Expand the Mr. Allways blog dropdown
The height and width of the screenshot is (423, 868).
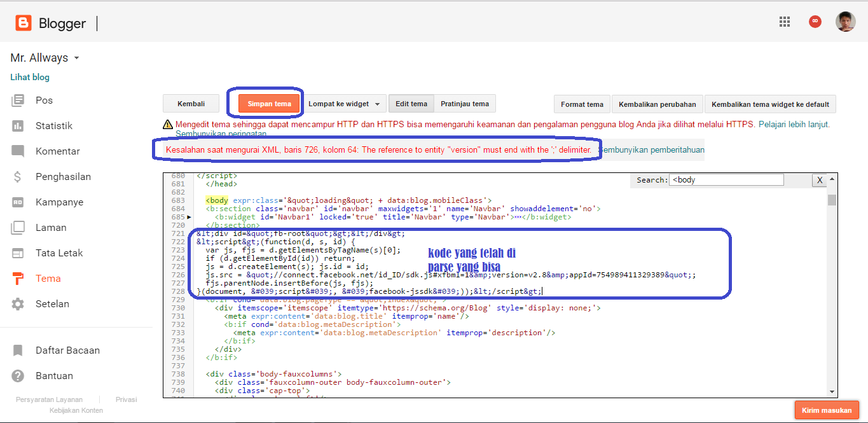pos(77,58)
